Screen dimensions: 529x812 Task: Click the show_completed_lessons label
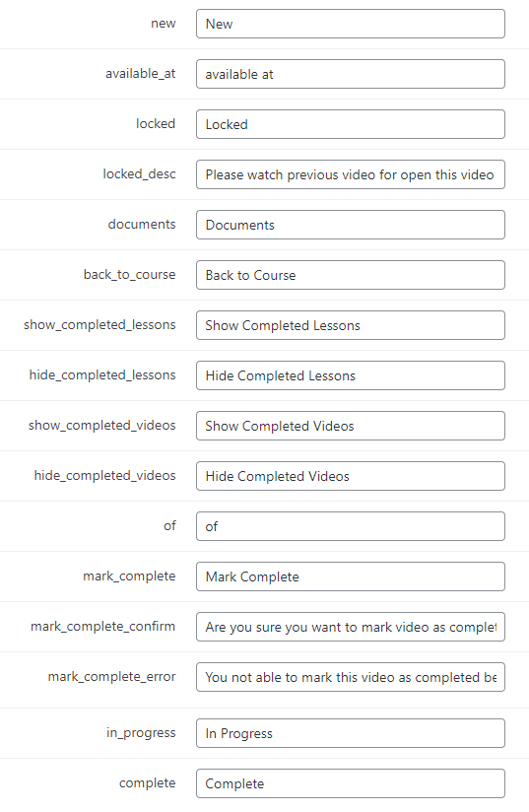[x=99, y=324]
